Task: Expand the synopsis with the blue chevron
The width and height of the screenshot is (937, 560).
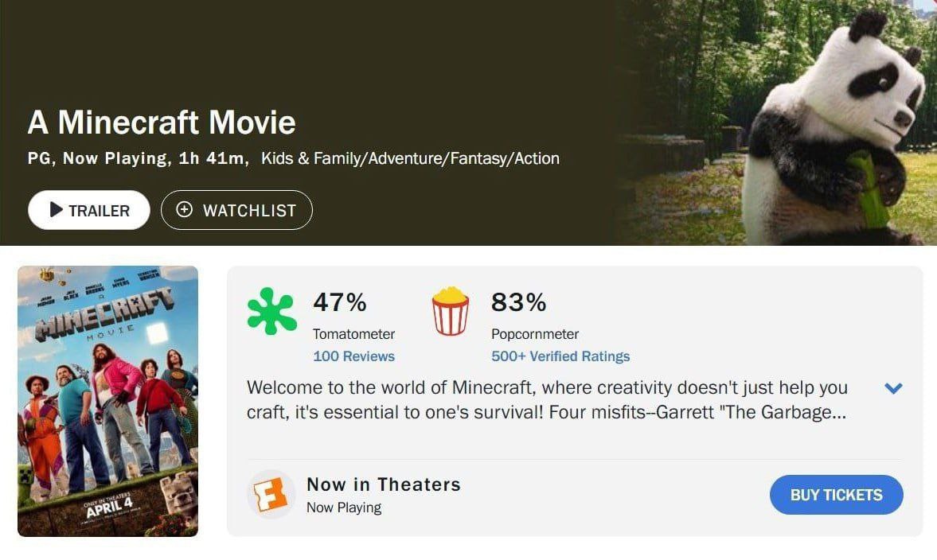Action: [x=893, y=389]
